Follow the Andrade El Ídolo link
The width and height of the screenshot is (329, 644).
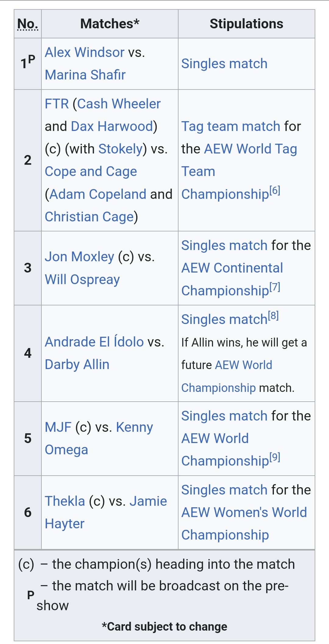pyautogui.click(x=94, y=342)
